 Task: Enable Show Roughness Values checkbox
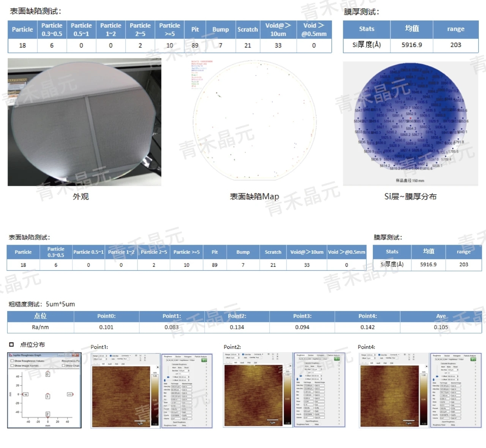pyautogui.click(x=12, y=361)
